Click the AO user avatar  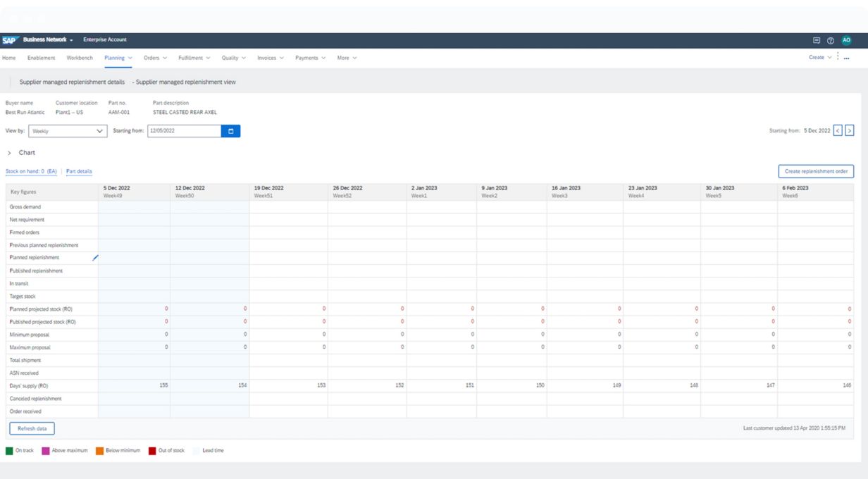click(x=846, y=40)
